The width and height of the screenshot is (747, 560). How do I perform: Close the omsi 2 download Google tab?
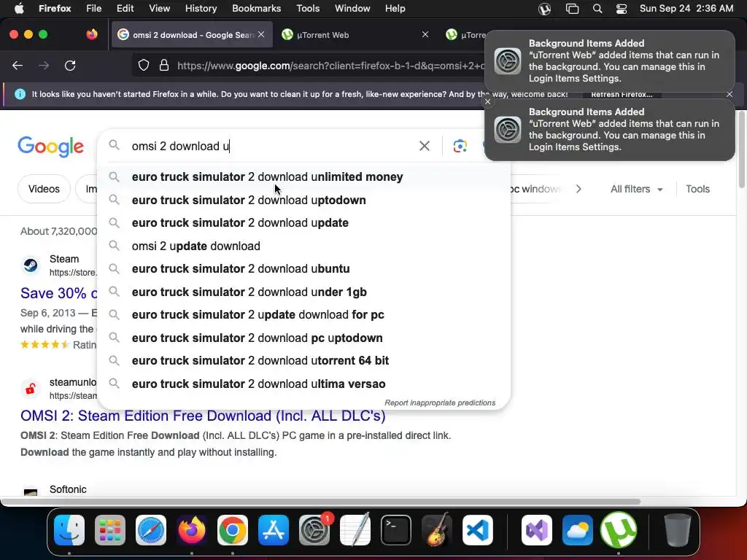[x=261, y=34]
